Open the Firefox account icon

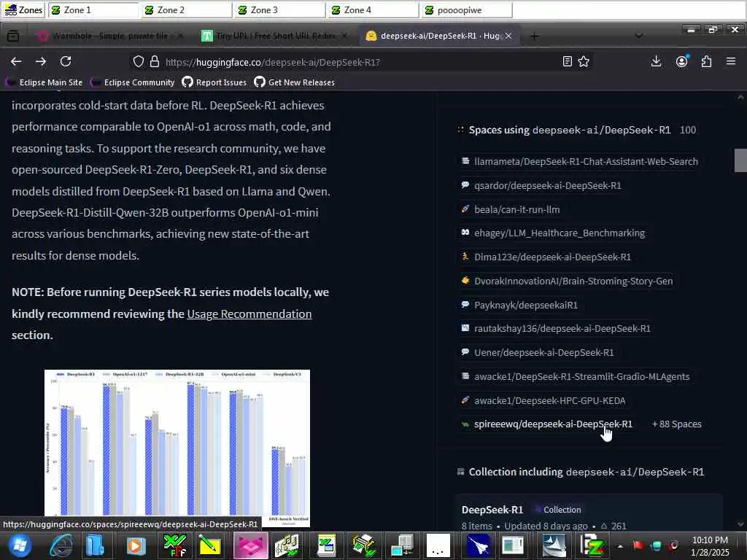pos(682,61)
